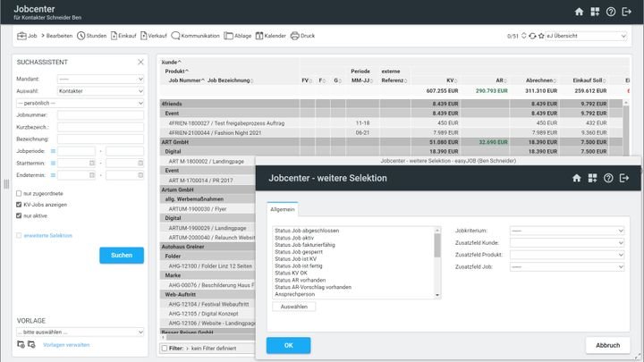Click in the Kurzbezeich. input field
The height and width of the screenshot is (362, 644).
click(100, 127)
